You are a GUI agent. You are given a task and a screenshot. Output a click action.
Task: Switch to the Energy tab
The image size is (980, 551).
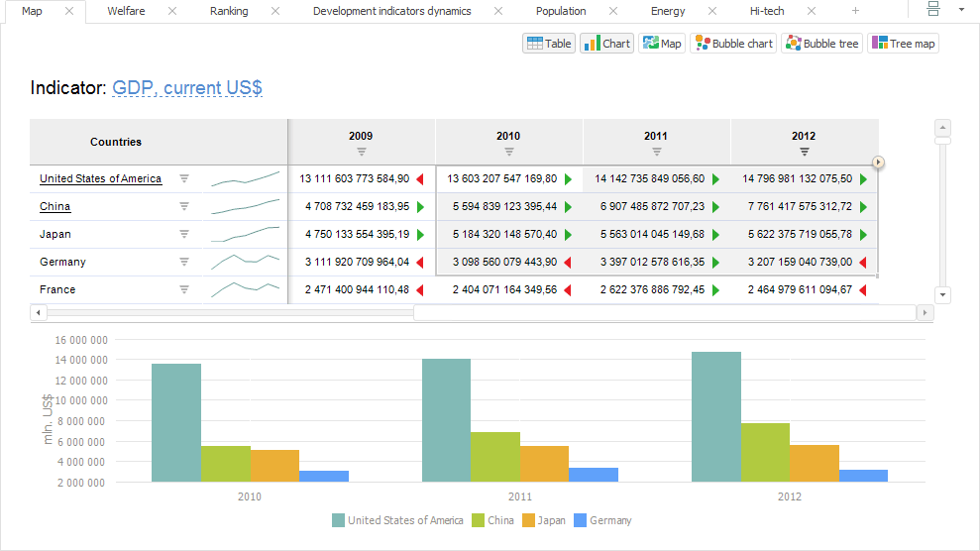point(668,11)
